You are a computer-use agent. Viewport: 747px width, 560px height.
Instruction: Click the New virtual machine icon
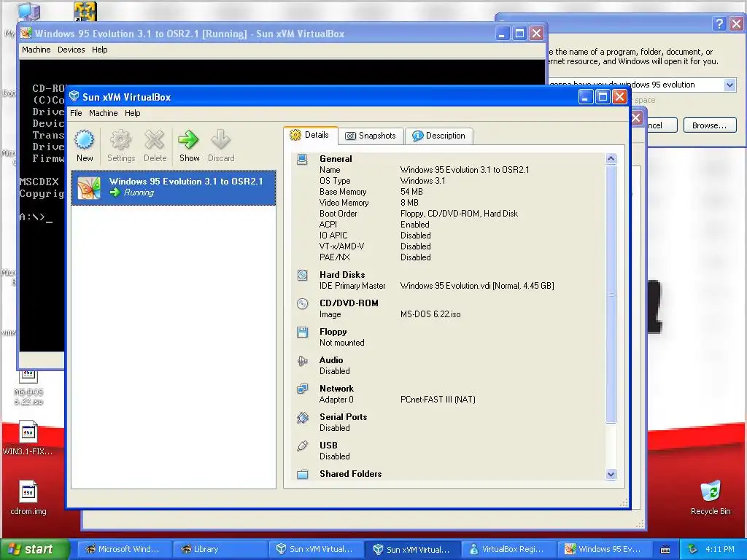pyautogui.click(x=85, y=140)
